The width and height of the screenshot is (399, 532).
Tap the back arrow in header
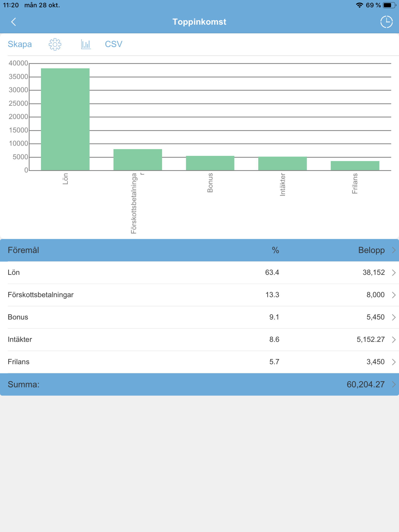point(14,22)
